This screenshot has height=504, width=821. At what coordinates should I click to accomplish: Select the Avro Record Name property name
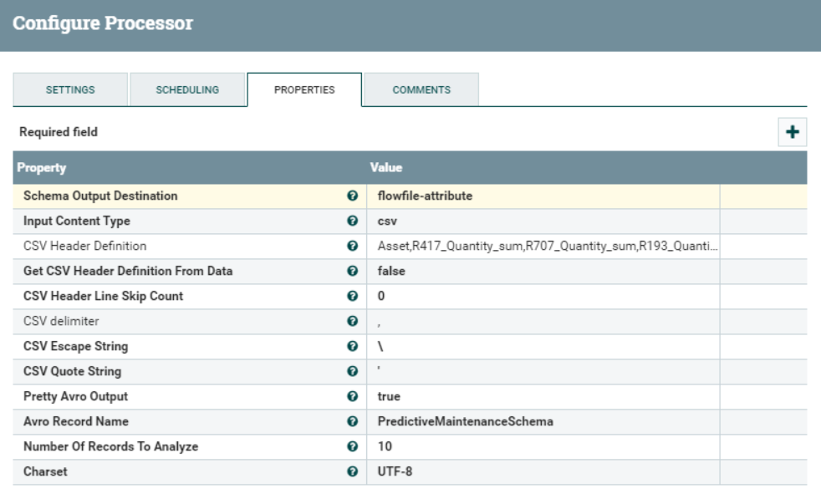(76, 421)
